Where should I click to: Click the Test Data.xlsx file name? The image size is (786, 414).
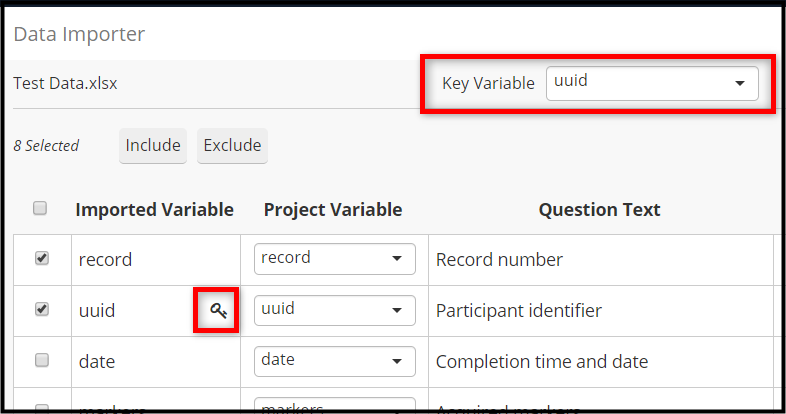click(65, 83)
